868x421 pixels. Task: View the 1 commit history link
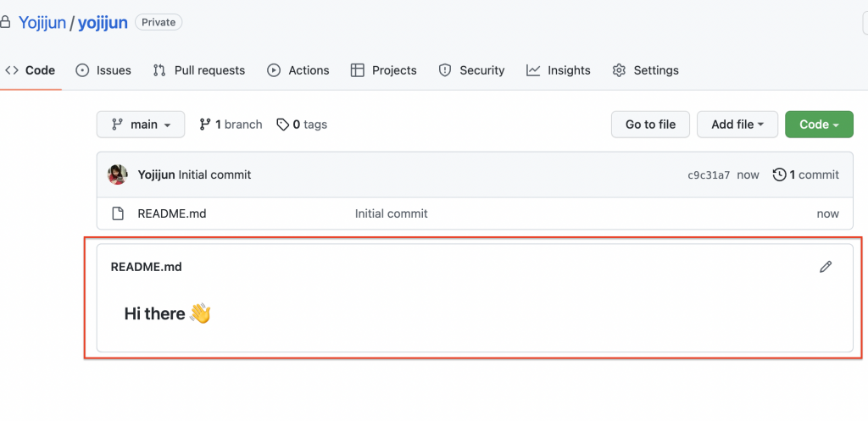[x=806, y=174]
